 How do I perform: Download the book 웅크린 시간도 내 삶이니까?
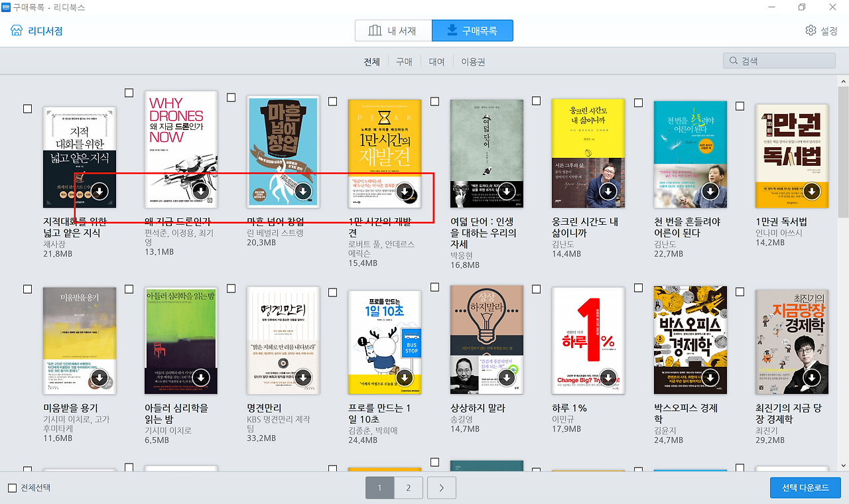pyautogui.click(x=608, y=192)
